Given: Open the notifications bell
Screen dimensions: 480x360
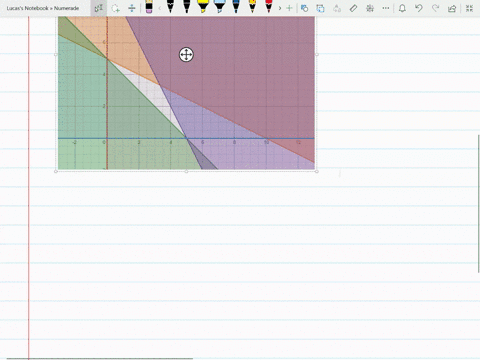Looking at the screenshot, I should 402,8.
